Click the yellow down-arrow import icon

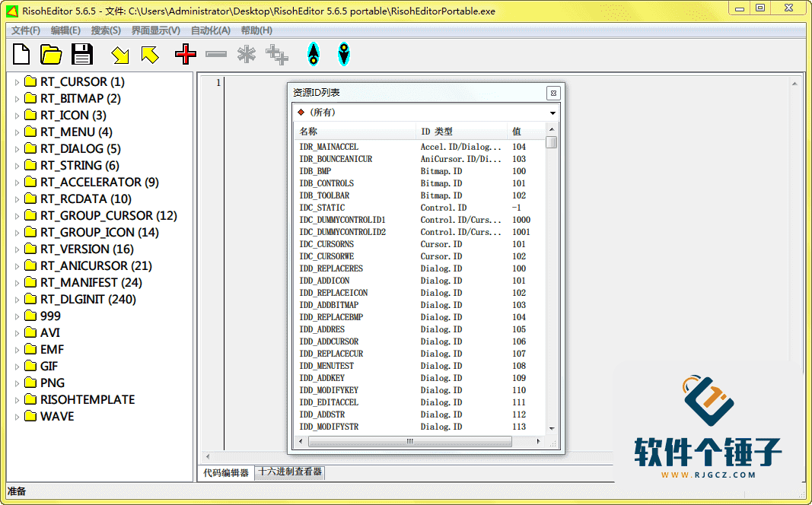pyautogui.click(x=120, y=54)
